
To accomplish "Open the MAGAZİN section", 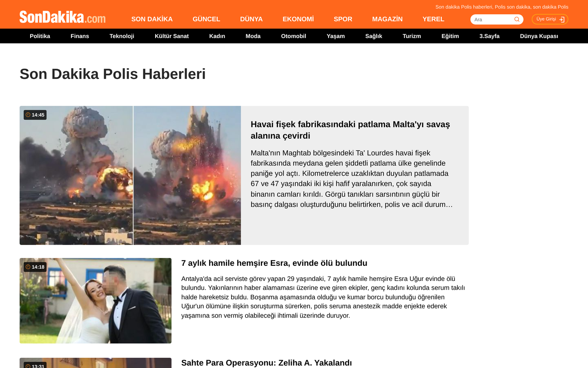I will 387,19.
